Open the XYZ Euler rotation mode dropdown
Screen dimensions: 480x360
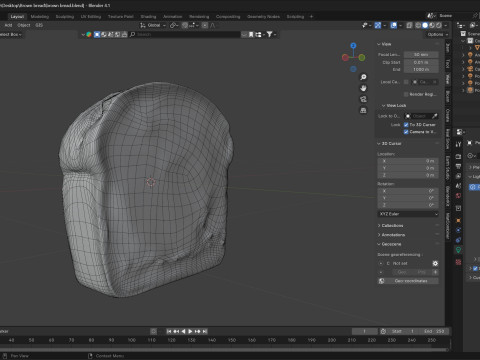[x=408, y=214]
